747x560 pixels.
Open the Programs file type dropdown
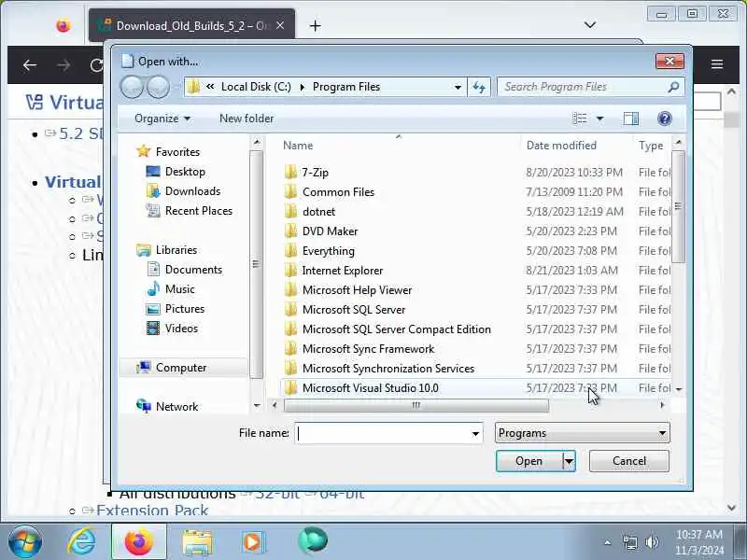(x=582, y=433)
